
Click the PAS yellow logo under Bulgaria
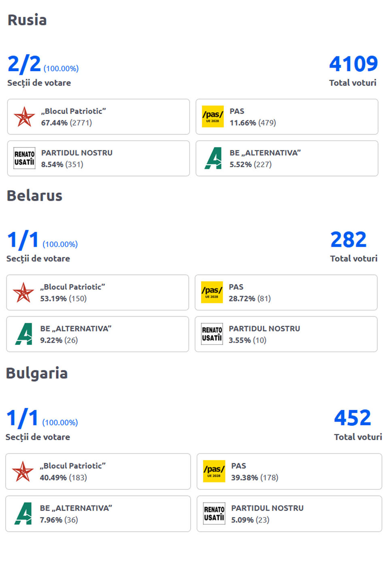click(x=214, y=471)
